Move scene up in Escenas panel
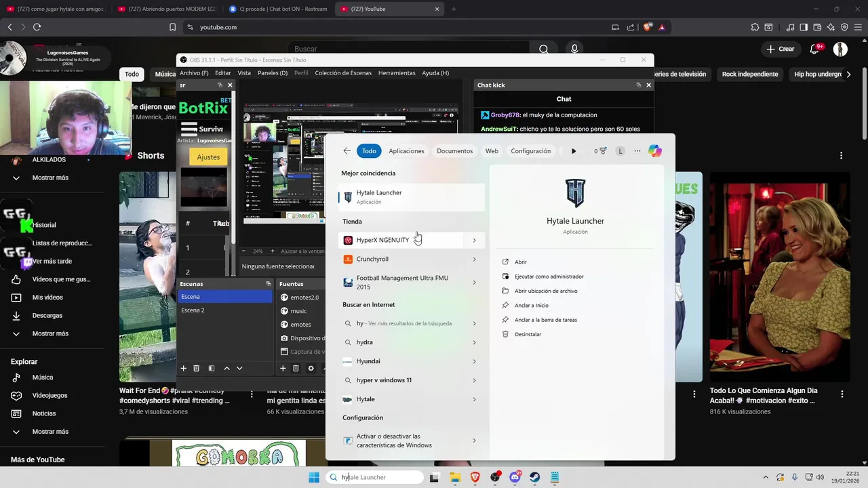The image size is (868, 488). coord(226,368)
